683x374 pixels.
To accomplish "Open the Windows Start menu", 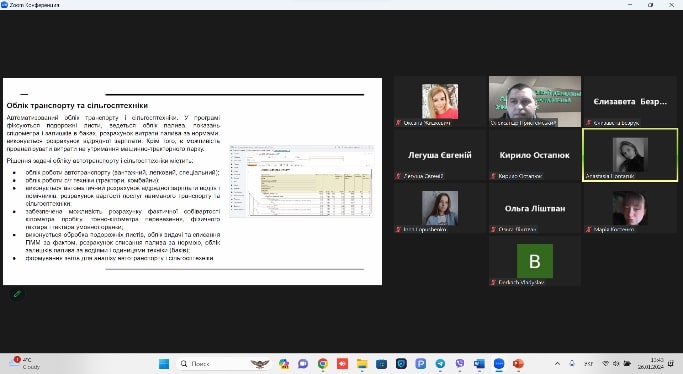I will (x=164, y=364).
